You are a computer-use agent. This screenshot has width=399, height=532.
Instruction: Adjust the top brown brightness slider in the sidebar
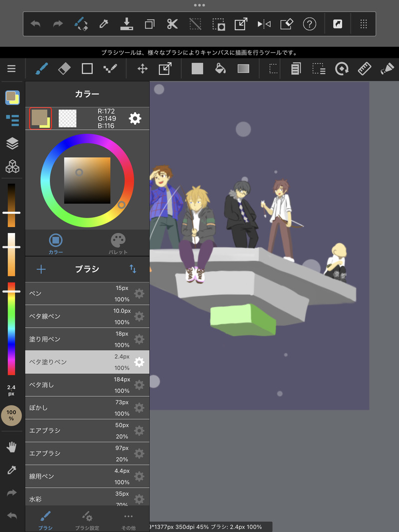point(11,205)
